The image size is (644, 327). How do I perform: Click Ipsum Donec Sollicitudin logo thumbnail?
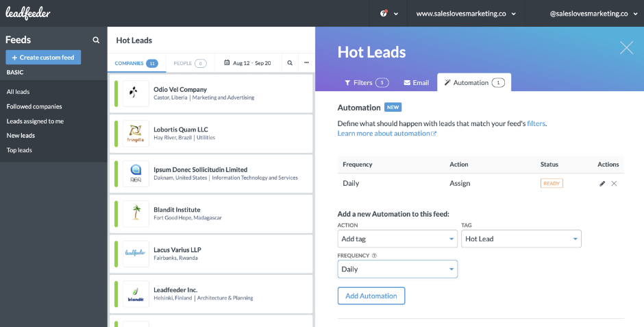click(x=136, y=173)
